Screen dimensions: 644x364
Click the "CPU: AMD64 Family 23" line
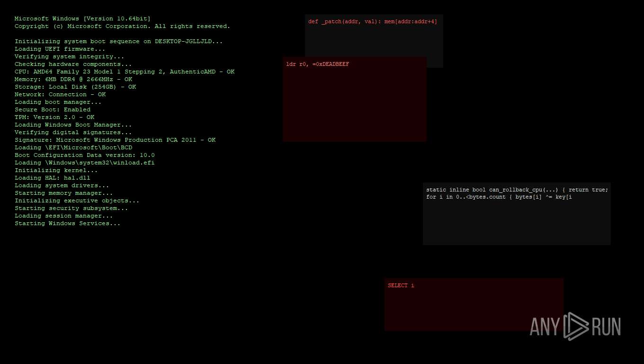[125, 72]
